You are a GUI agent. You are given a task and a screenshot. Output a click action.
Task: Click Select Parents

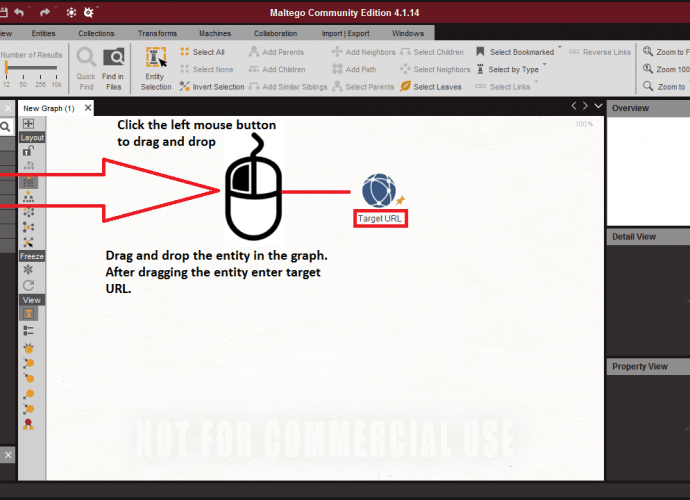363,87
